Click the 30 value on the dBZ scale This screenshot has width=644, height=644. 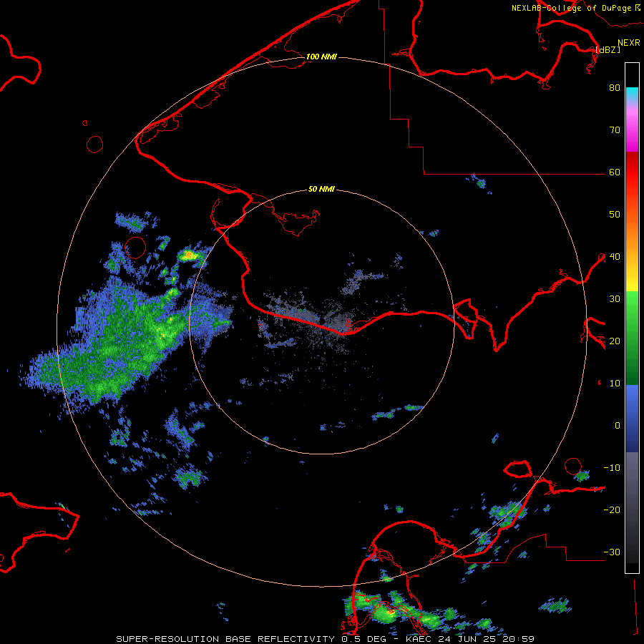coord(615,299)
